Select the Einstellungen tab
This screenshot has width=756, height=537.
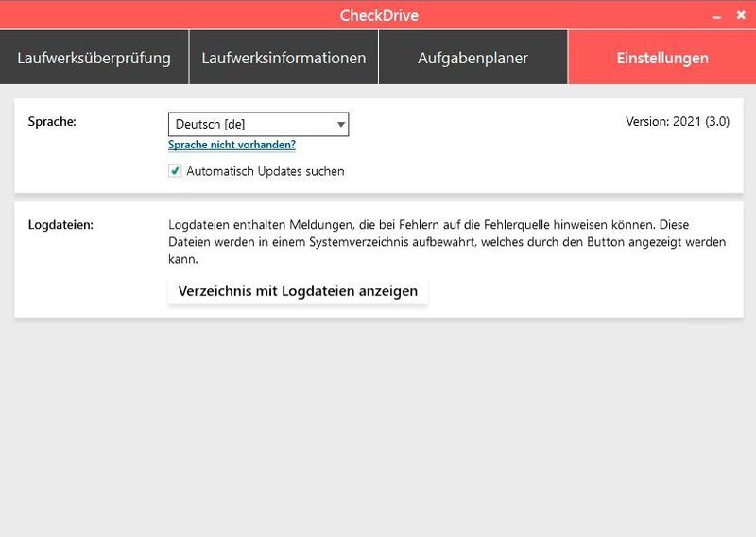pos(662,58)
